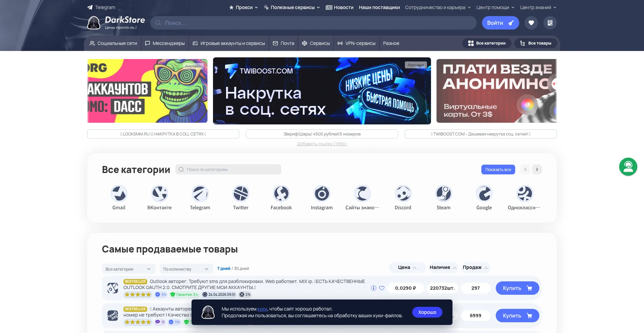
Task: Click the Войти login button
Action: 500,23
